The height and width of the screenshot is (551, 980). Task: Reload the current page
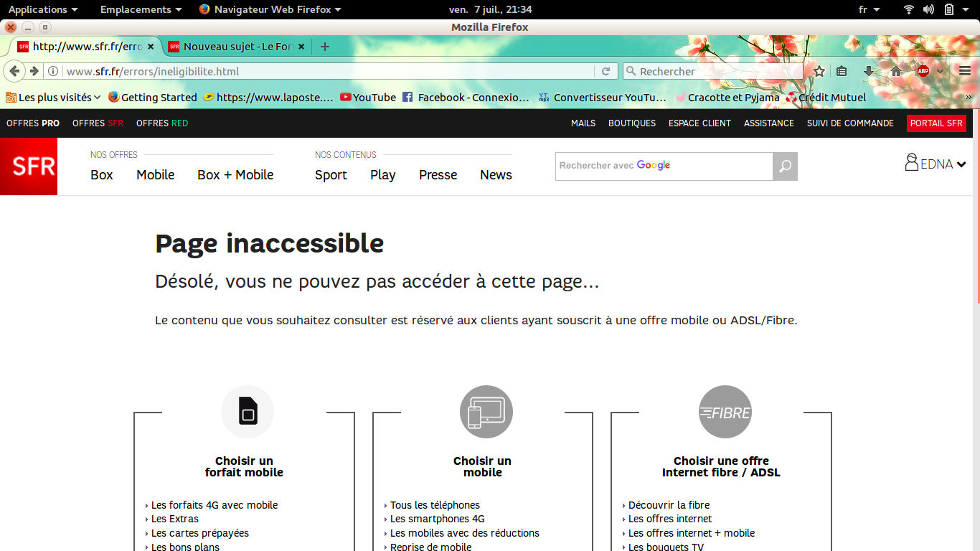click(606, 71)
